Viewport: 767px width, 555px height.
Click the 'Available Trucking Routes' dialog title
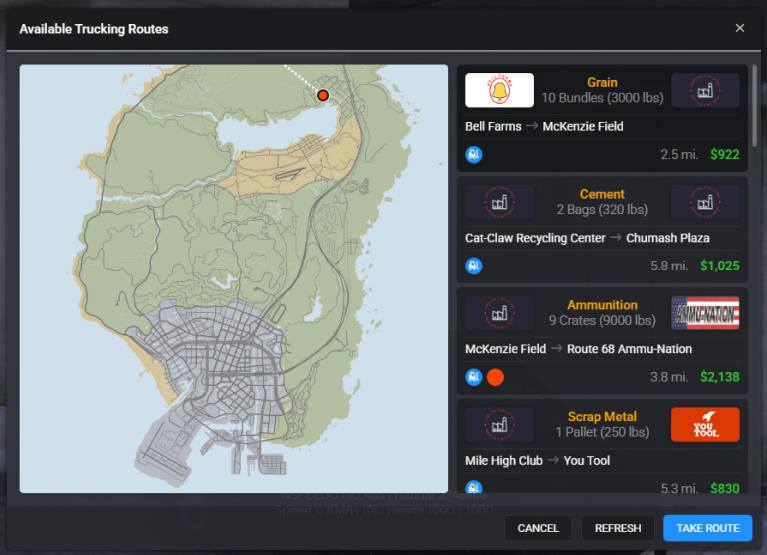coord(94,29)
